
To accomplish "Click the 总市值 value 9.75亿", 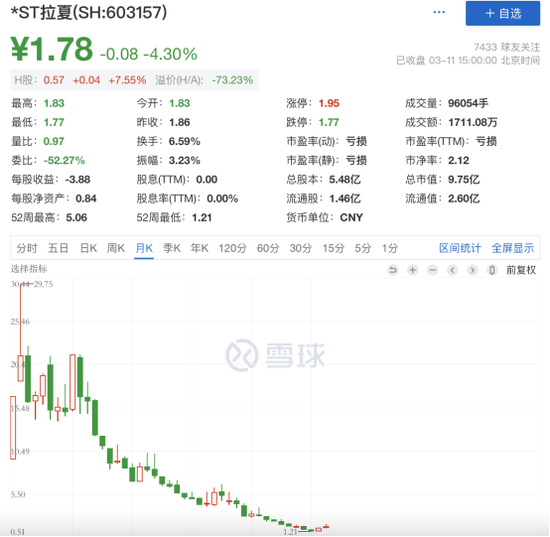I will pos(463,180).
